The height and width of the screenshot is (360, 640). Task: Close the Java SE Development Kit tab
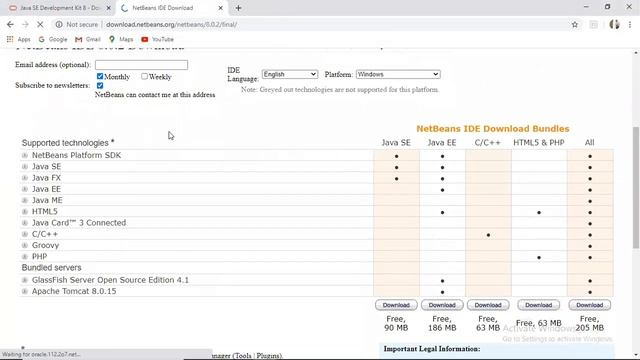click(109, 8)
